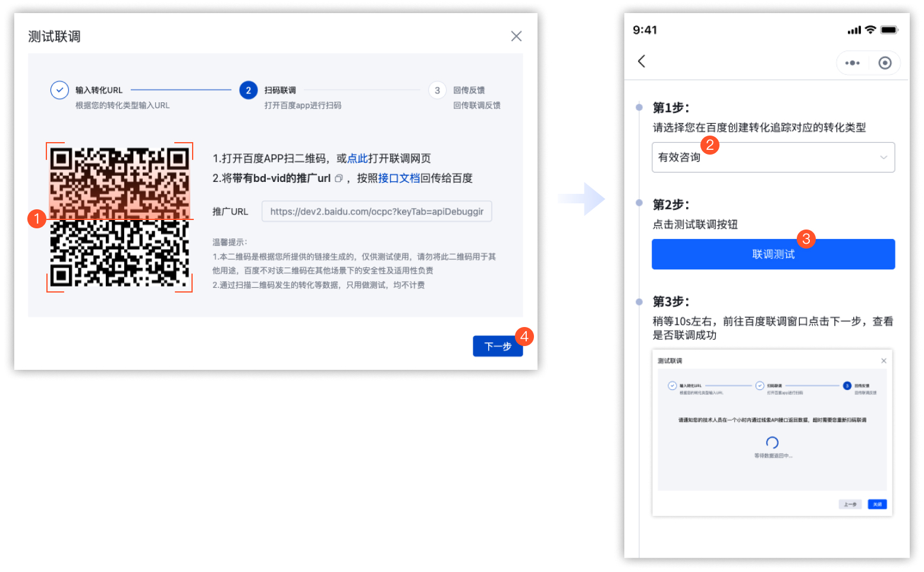Click the 打开百度app进行扫码 step description

coord(303,105)
